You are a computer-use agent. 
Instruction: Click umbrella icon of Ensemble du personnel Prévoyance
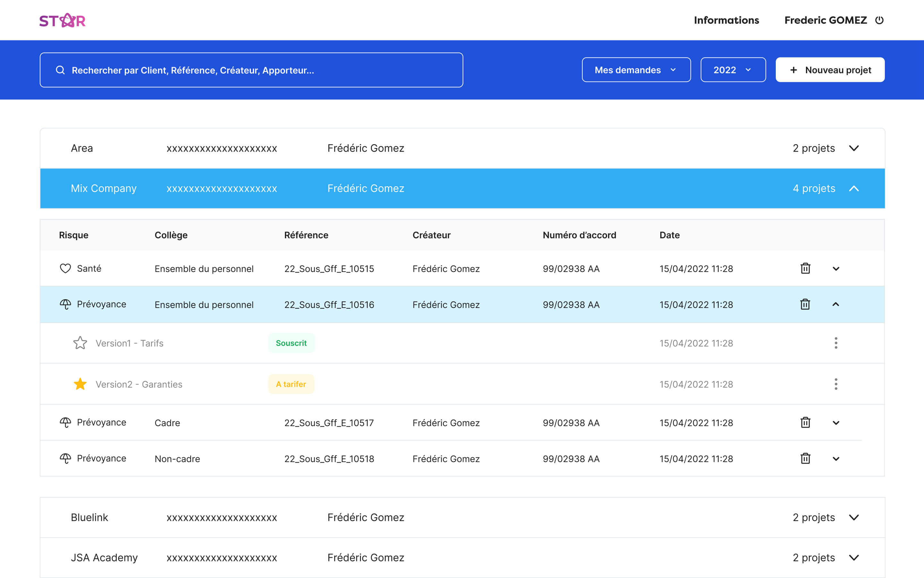65,304
